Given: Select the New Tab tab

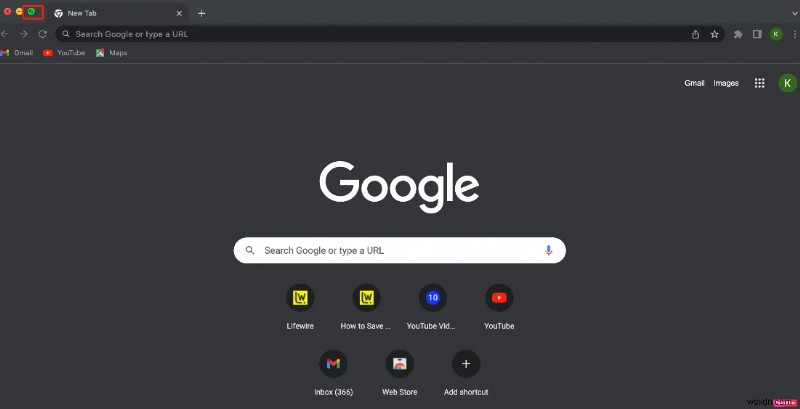Looking at the screenshot, I should coord(118,13).
